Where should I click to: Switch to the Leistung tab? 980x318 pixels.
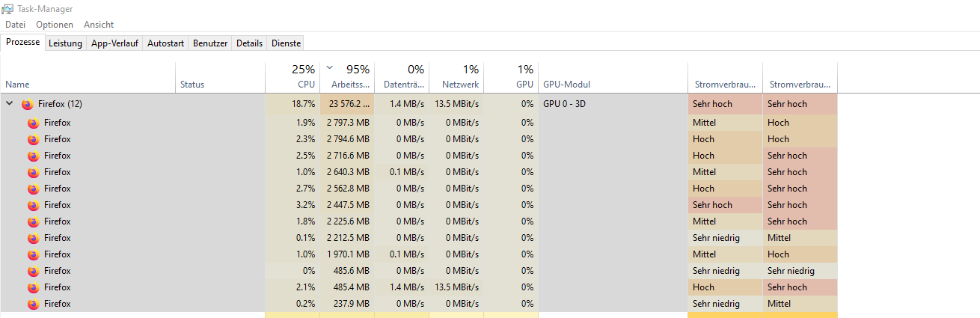65,43
